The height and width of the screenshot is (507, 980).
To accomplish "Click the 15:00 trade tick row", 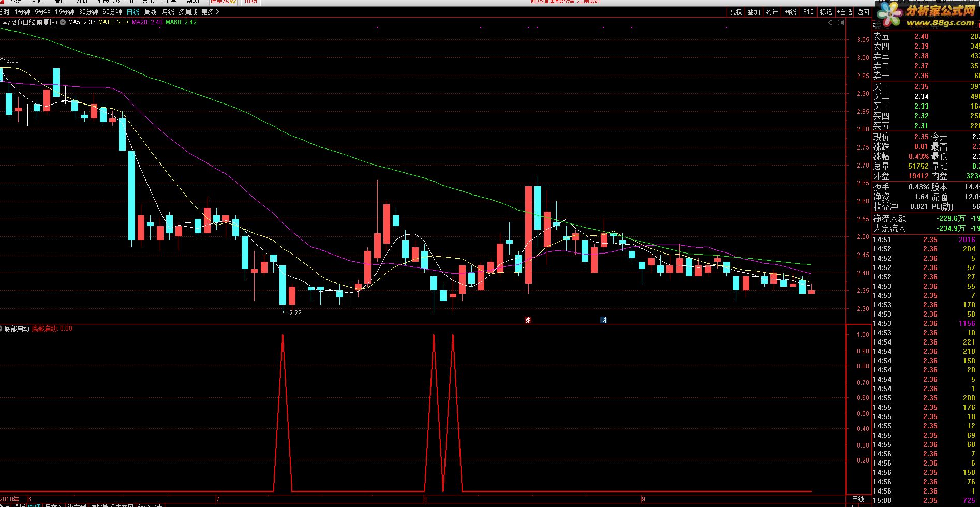I will (x=926, y=500).
